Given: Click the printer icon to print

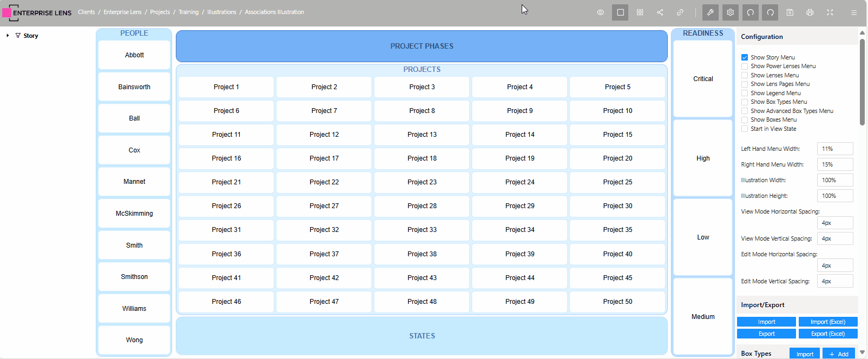Looking at the screenshot, I should click(x=810, y=12).
